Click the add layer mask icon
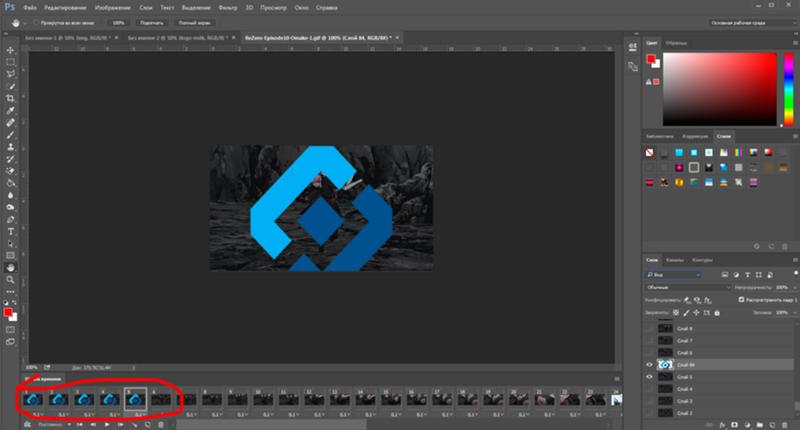Screen dimensions: 800x430 click(x=734, y=424)
